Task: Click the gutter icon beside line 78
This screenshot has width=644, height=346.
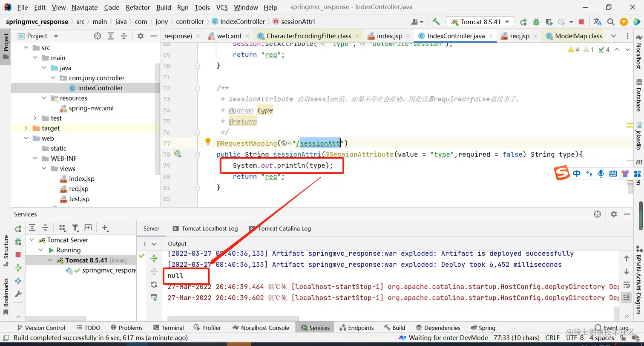Action: coord(178,154)
